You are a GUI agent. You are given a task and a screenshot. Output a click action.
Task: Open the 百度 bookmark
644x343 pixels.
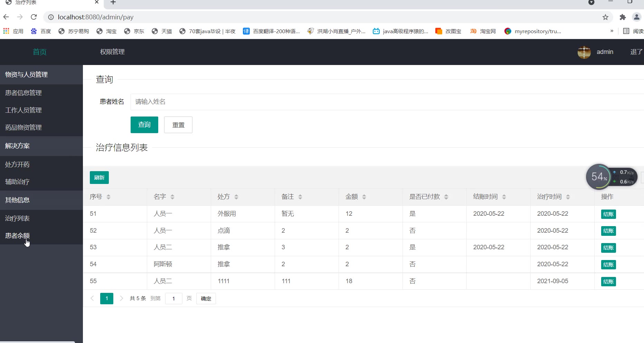[41, 31]
